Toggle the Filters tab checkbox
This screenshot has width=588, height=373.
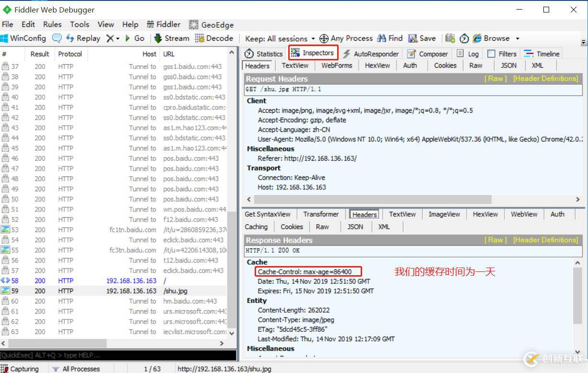click(491, 54)
